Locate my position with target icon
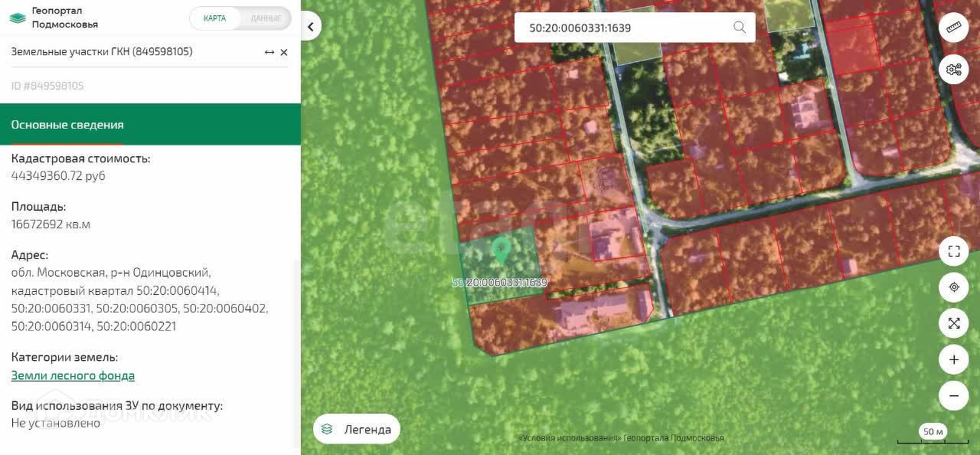 click(954, 287)
